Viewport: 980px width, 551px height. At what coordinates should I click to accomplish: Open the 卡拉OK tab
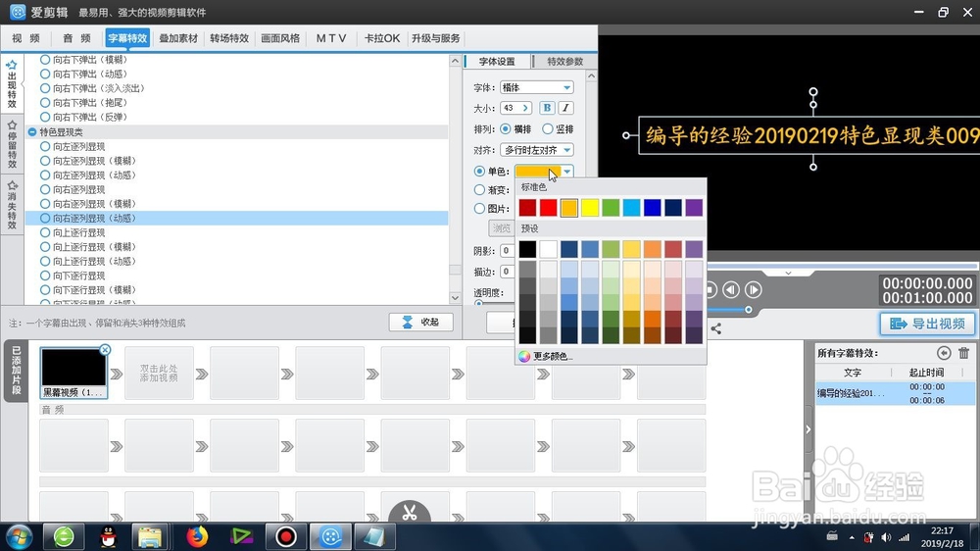[382, 38]
